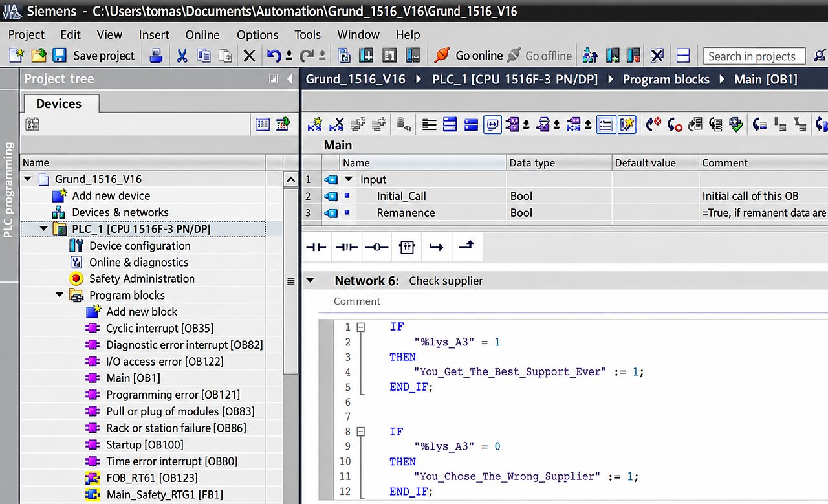
Task: Click the project tree details view icon
Action: [x=263, y=124]
